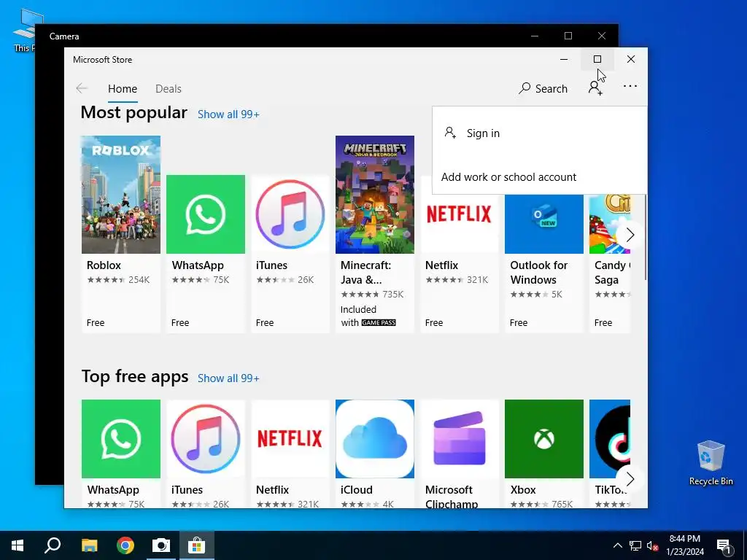
Task: Click the account profile icon
Action: (595, 88)
